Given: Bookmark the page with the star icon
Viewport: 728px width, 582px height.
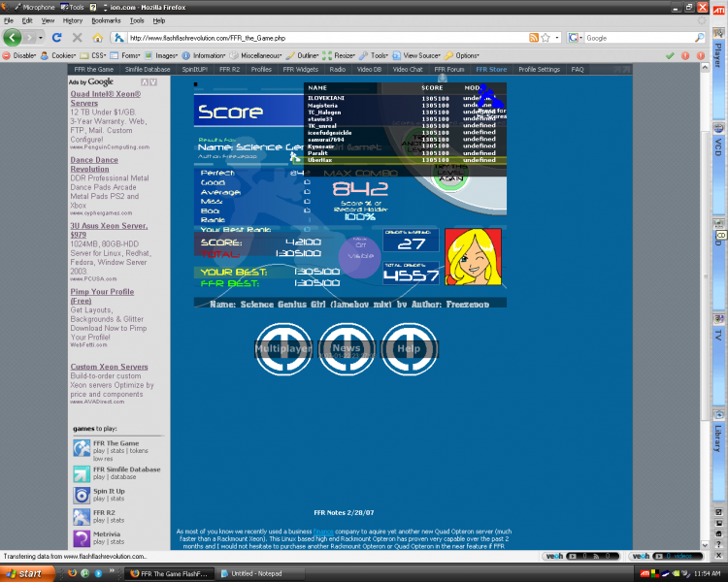Looking at the screenshot, I should [546, 38].
